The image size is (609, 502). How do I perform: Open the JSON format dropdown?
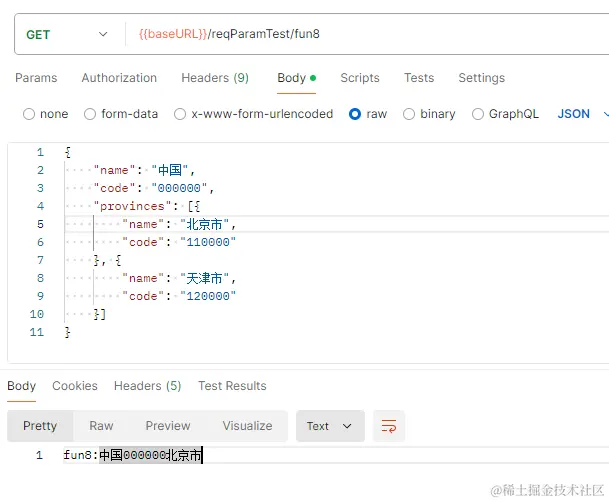[582, 114]
